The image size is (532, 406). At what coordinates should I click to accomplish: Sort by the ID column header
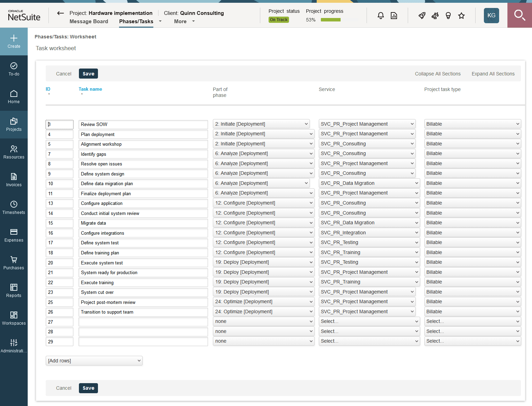pyautogui.click(x=48, y=89)
